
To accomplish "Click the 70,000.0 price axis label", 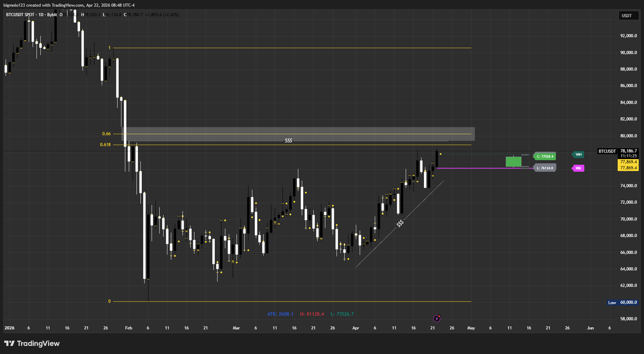I will [628, 219].
